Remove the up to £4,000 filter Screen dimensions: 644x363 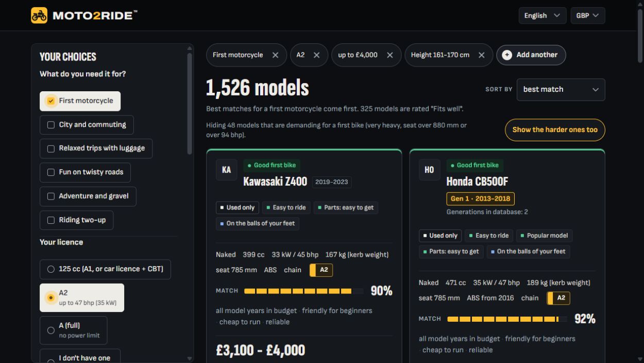click(390, 55)
